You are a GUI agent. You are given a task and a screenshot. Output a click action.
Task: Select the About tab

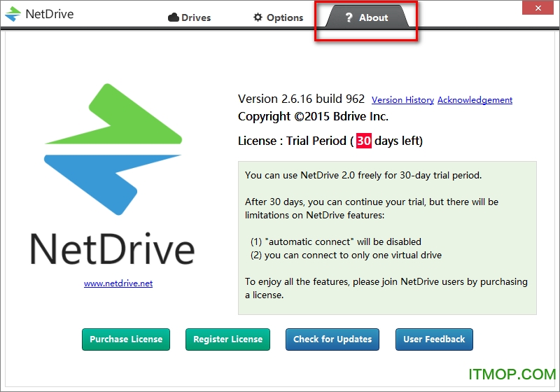coord(367,17)
